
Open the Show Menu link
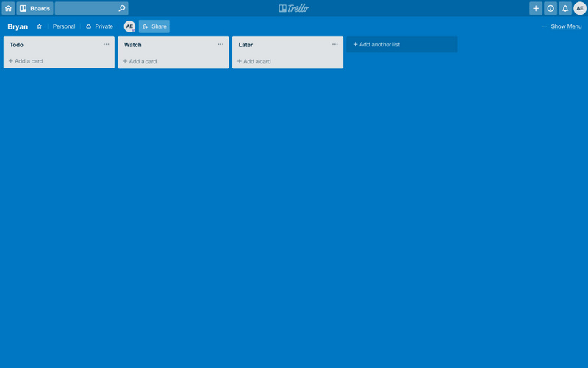point(566,26)
